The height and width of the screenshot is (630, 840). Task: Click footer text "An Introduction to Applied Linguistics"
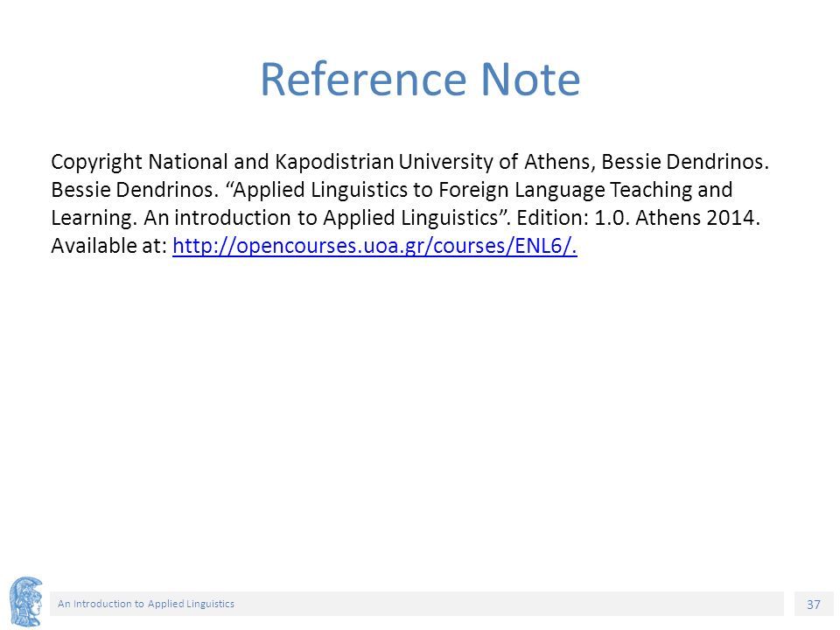pyautogui.click(x=146, y=604)
